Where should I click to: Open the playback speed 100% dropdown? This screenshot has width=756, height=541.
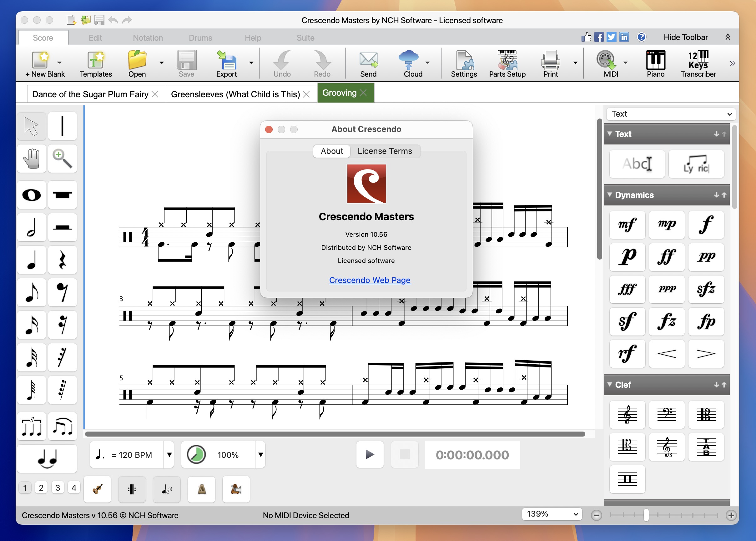point(260,455)
